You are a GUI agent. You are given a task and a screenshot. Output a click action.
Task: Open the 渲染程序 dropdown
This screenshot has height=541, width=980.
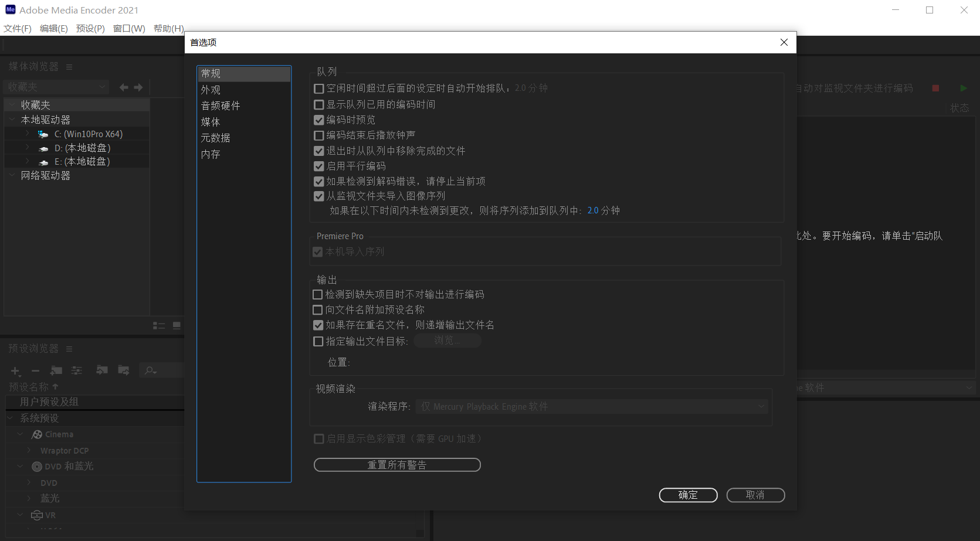pyautogui.click(x=591, y=406)
